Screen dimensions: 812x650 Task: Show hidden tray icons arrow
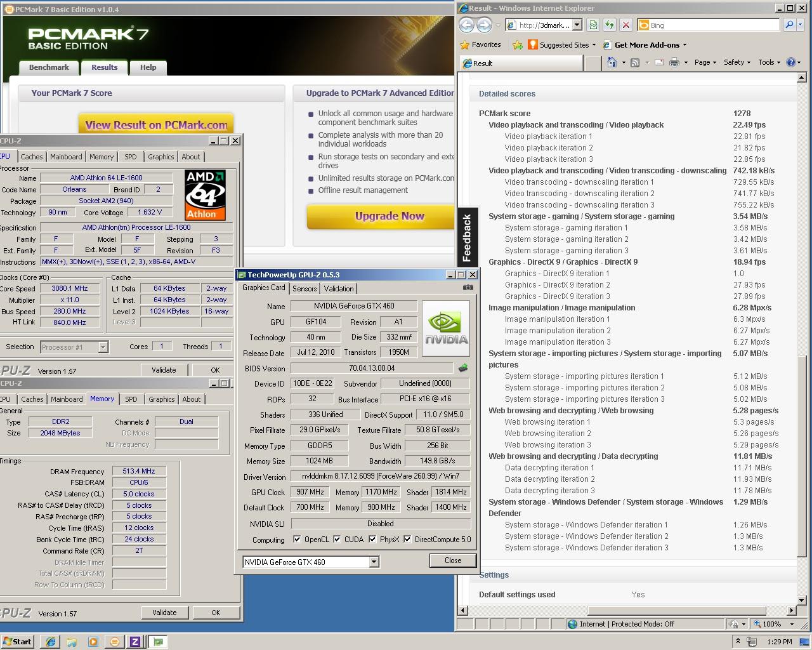(x=738, y=642)
